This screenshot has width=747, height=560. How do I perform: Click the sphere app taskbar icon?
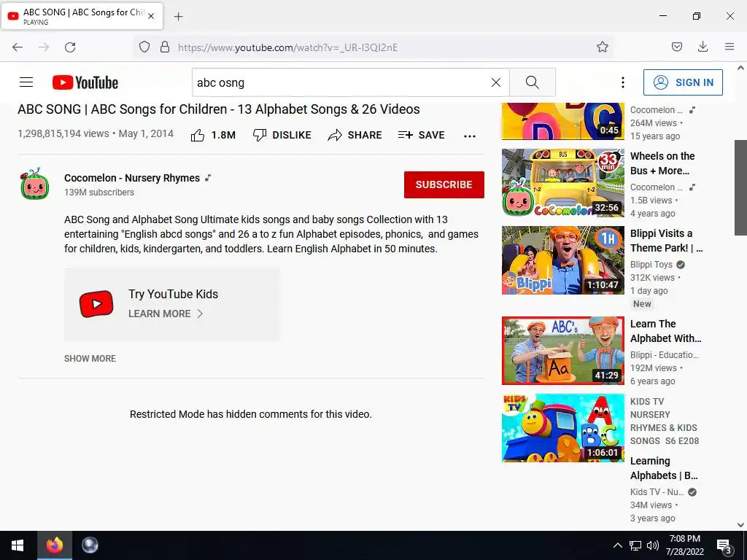click(90, 545)
